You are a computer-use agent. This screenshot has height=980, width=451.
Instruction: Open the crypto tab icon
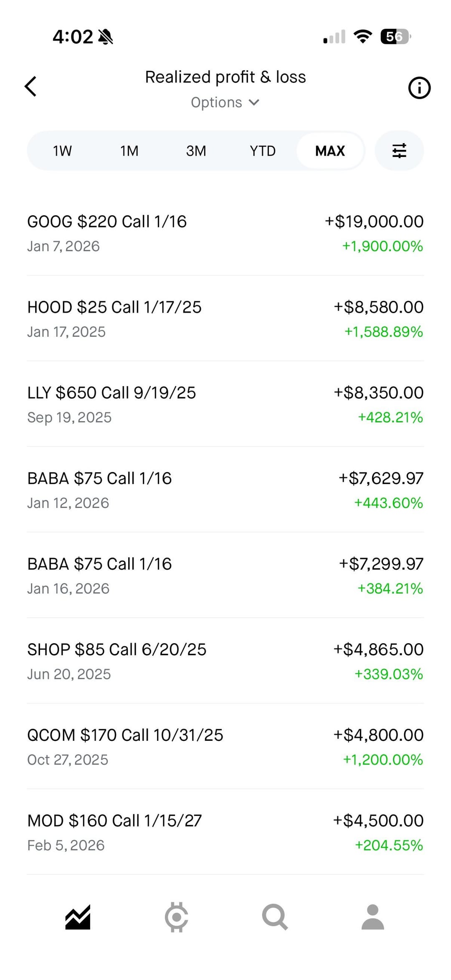pyautogui.click(x=176, y=917)
